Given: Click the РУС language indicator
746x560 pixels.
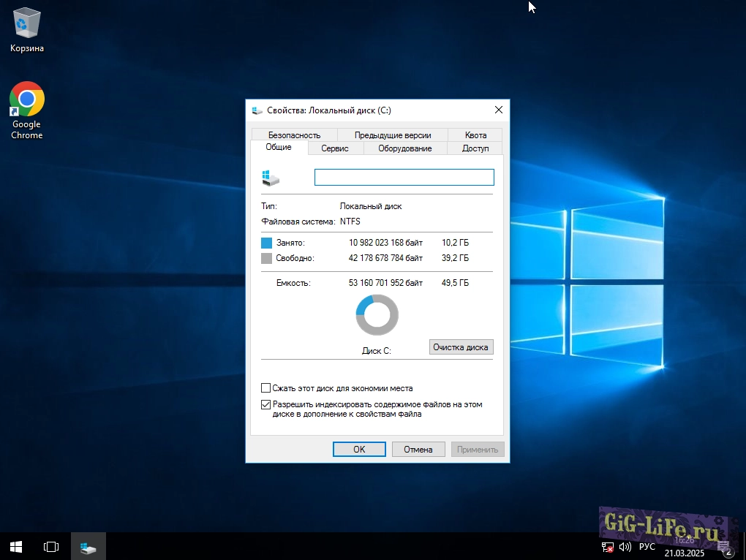Looking at the screenshot, I should pyautogui.click(x=647, y=547).
